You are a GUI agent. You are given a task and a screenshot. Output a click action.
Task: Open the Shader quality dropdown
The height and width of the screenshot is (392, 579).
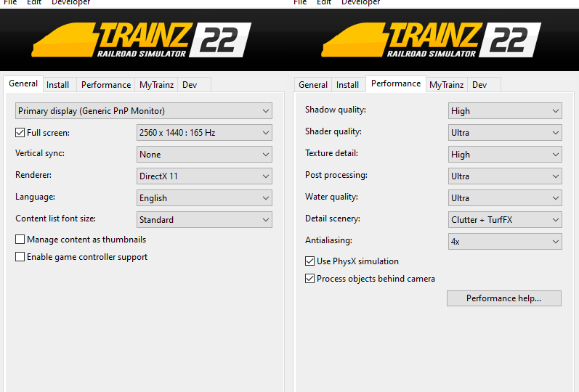(505, 133)
